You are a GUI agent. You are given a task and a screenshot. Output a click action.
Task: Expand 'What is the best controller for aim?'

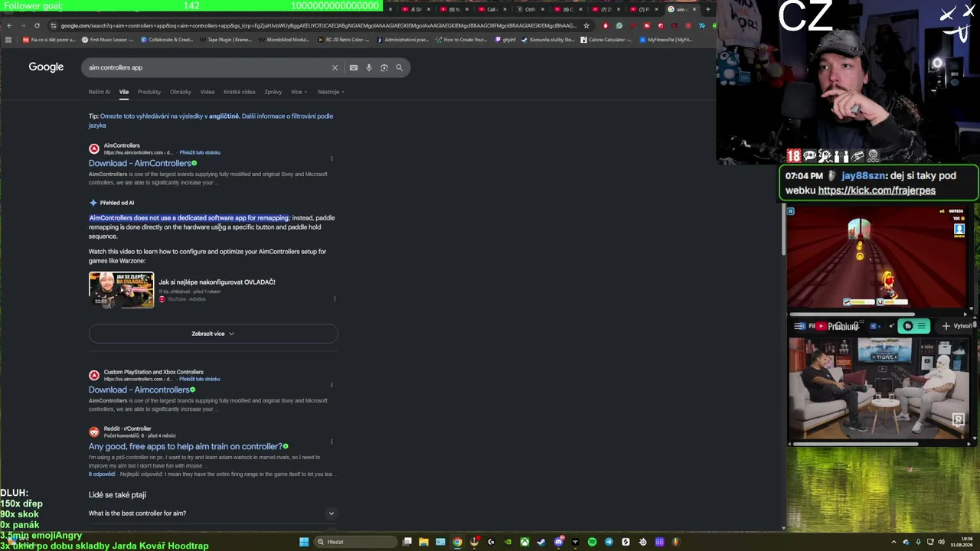pos(213,514)
